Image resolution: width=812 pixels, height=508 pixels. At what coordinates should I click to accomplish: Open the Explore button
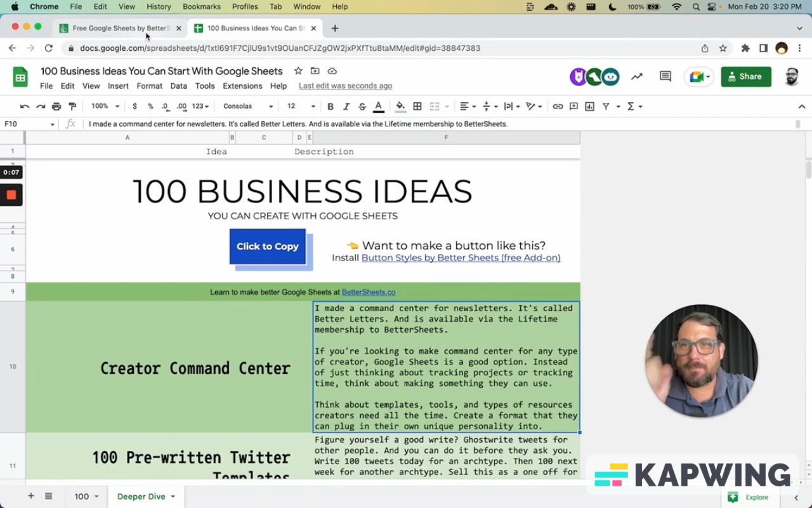[750, 497]
